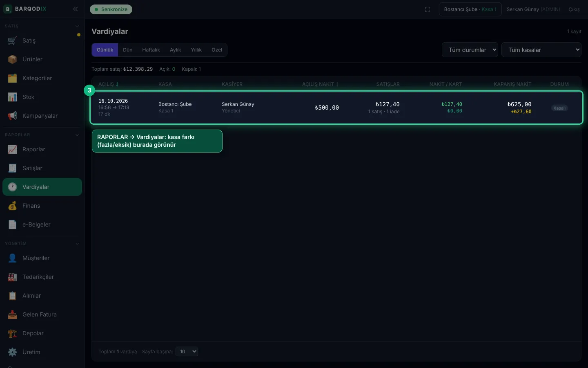
Task: Toggle fullscreen mode icon in header
Action: click(x=428, y=9)
